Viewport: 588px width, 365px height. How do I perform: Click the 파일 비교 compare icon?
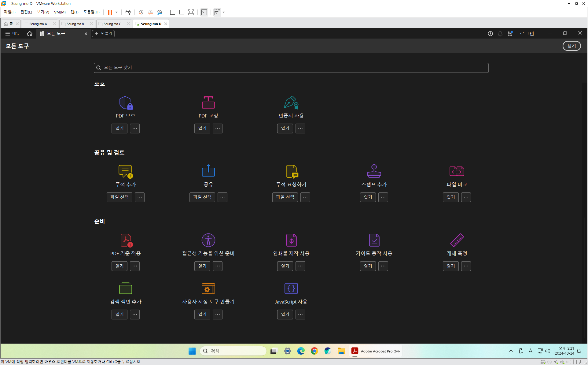click(x=457, y=171)
